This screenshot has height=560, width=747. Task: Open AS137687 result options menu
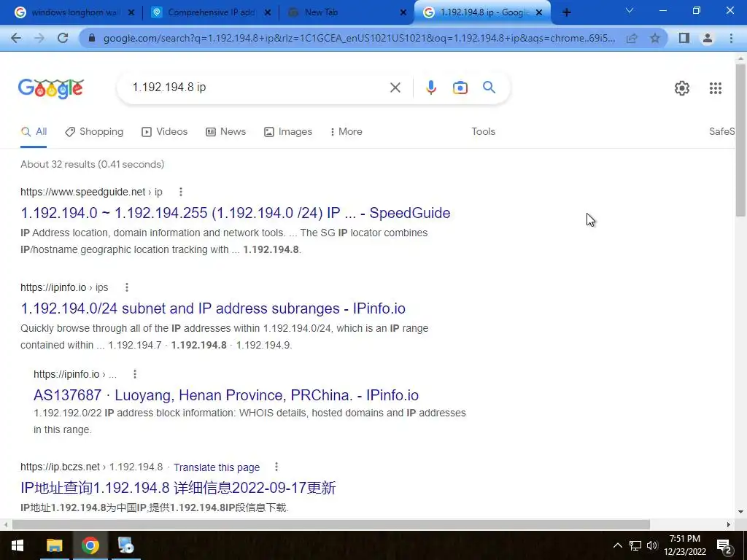135,374
